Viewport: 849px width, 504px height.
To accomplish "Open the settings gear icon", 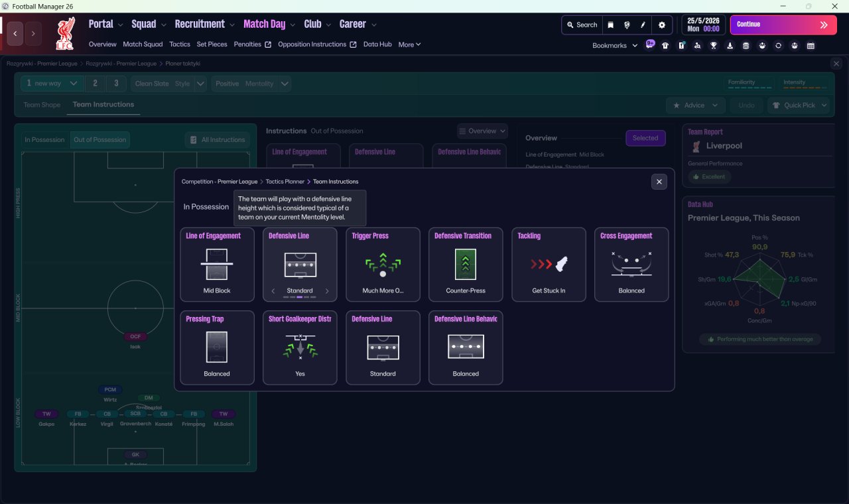I will (661, 25).
